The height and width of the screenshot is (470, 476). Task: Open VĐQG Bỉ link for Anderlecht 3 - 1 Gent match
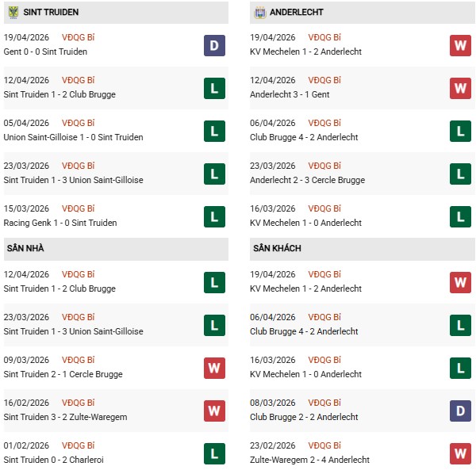[x=326, y=80]
